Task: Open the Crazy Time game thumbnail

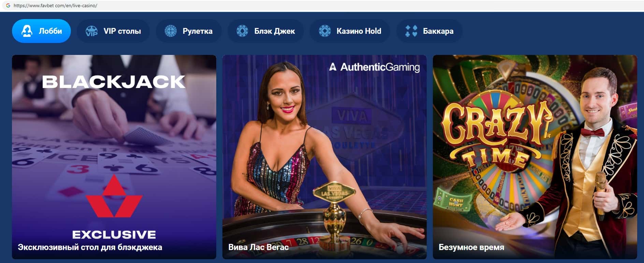Action: (x=535, y=157)
